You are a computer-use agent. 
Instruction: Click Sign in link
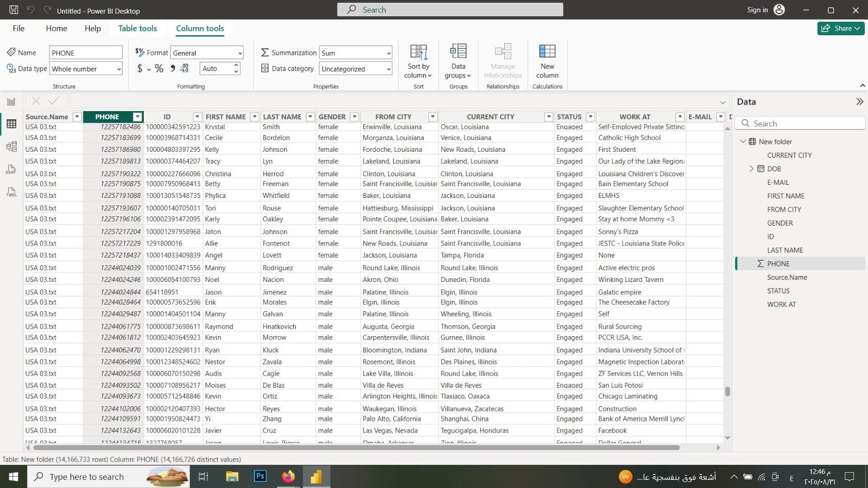tap(757, 10)
